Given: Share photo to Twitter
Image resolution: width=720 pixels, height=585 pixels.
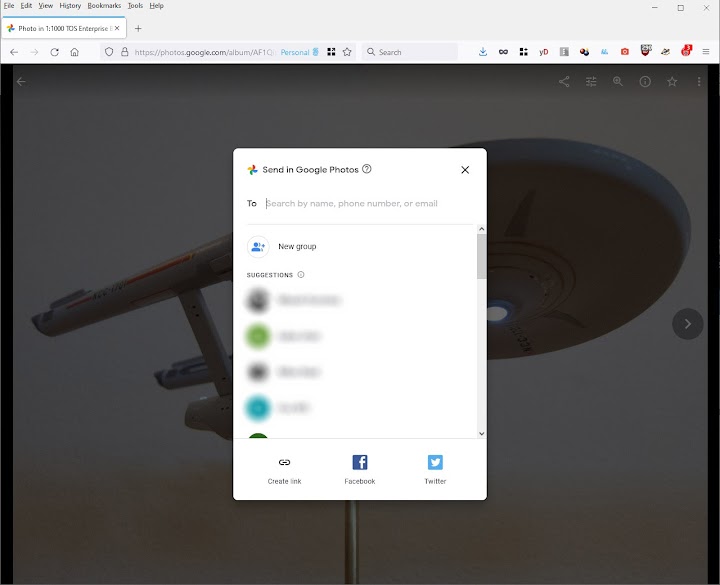Looking at the screenshot, I should tap(435, 470).
